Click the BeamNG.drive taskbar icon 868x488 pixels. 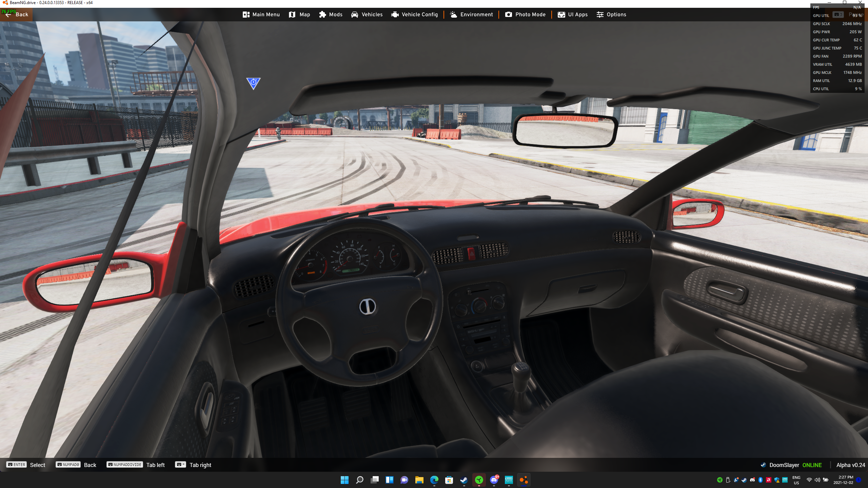point(524,480)
